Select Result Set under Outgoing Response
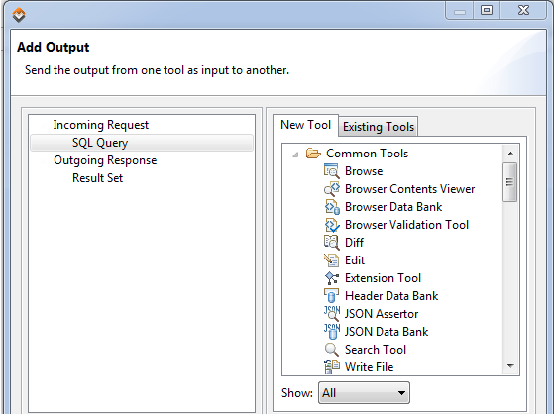 coord(98,178)
